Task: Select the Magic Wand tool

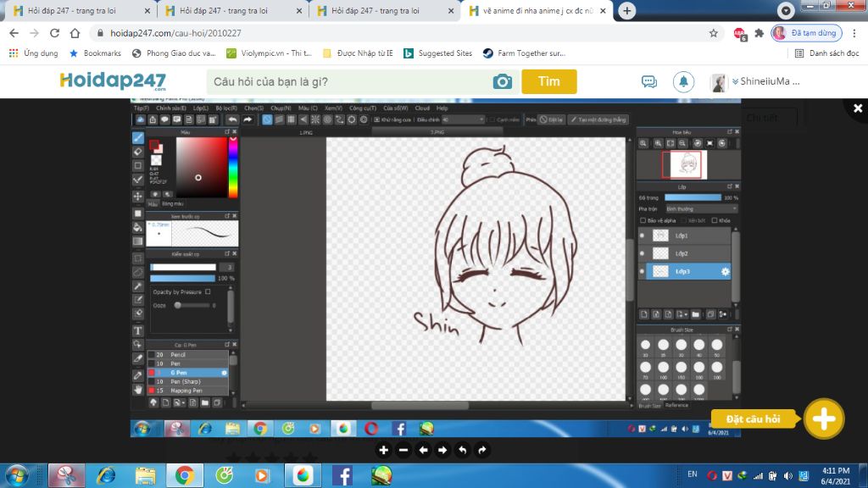Action: tap(138, 286)
